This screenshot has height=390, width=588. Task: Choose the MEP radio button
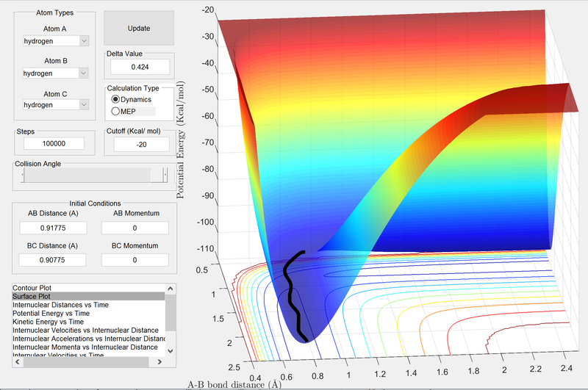coord(115,111)
